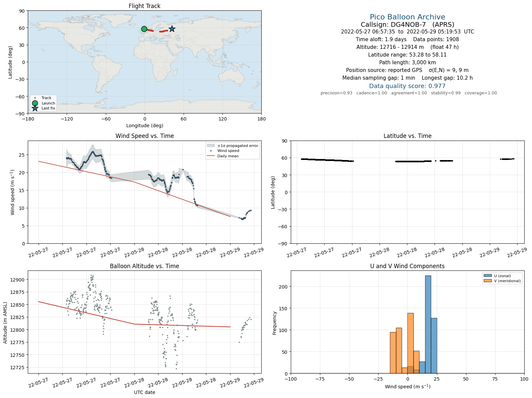Select the U and V Wind Components title
The height and width of the screenshot is (398, 532).
click(x=407, y=266)
